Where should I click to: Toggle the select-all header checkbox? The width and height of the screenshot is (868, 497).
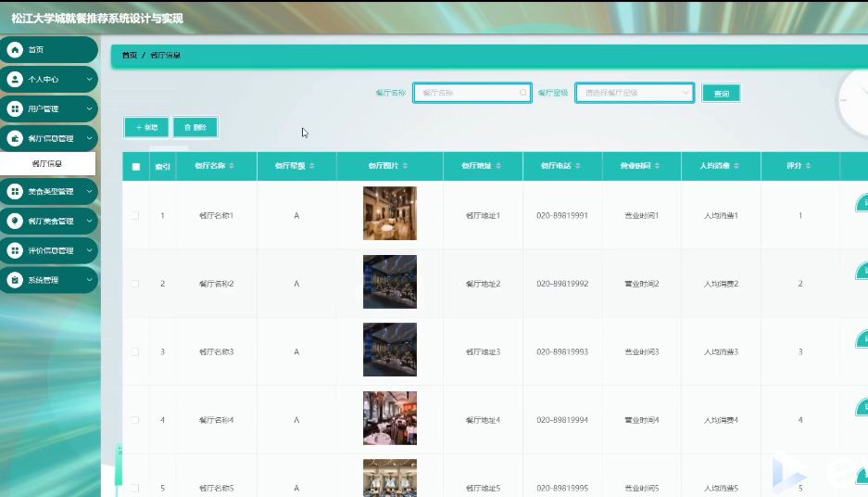[135, 166]
